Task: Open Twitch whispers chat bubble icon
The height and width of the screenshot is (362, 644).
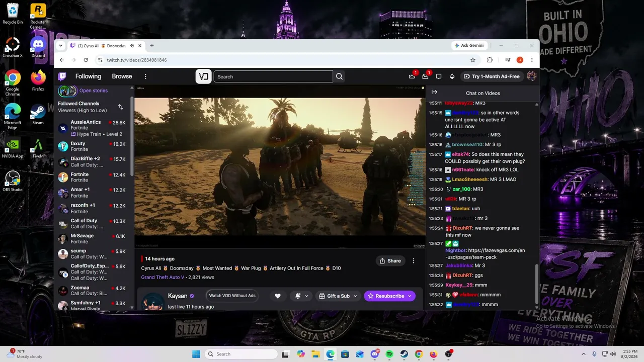Action: coord(439,76)
